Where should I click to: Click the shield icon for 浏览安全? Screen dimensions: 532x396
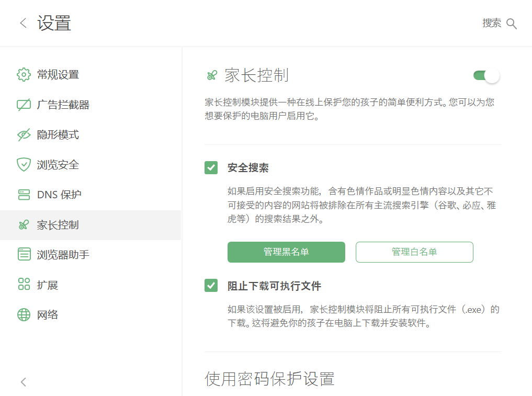click(x=24, y=165)
